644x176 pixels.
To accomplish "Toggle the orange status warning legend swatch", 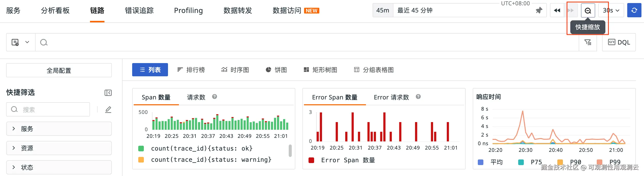I will point(141,160).
